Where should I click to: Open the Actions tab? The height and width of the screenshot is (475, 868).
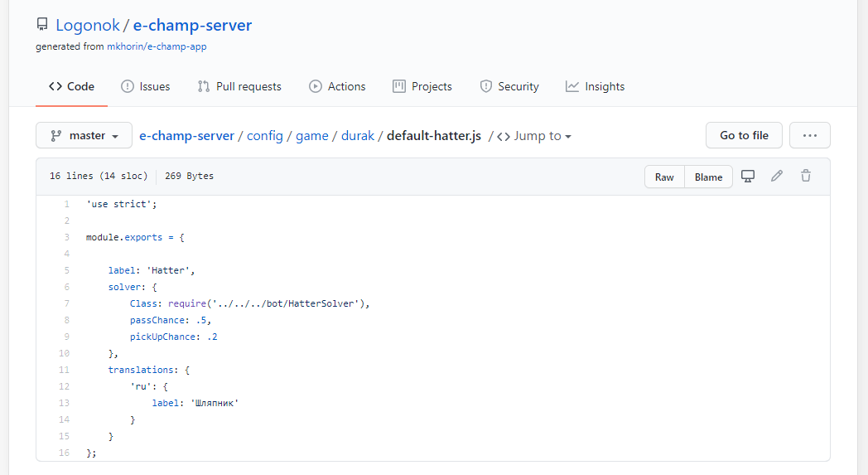click(337, 86)
